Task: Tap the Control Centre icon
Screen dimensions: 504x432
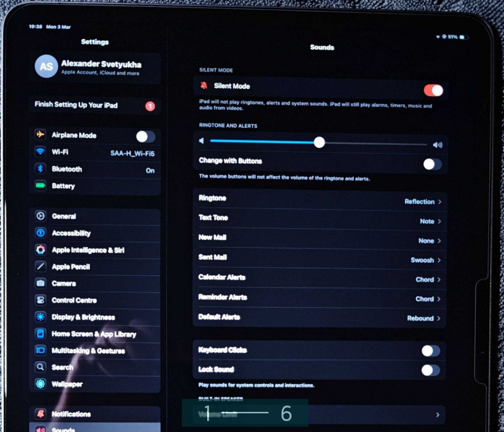Action: click(40, 300)
